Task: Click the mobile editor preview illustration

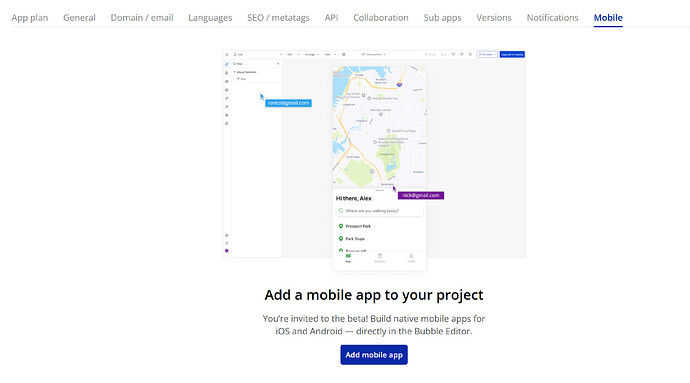Action: (374, 160)
